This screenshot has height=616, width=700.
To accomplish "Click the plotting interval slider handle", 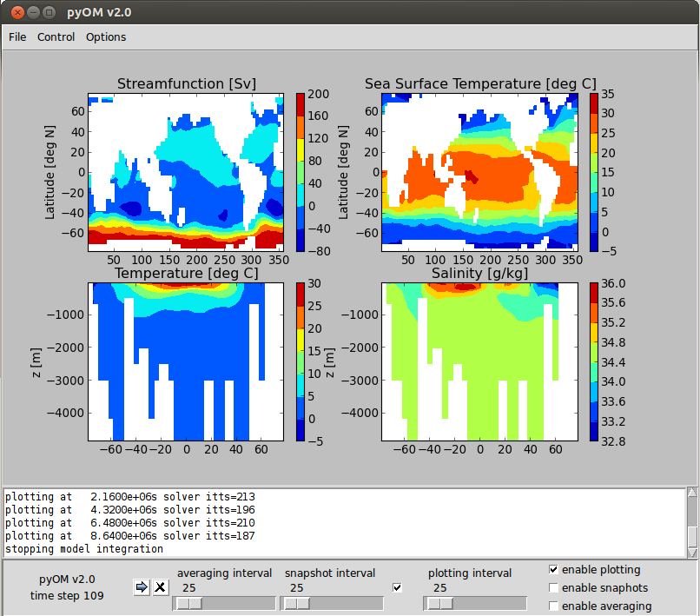I will point(439,604).
